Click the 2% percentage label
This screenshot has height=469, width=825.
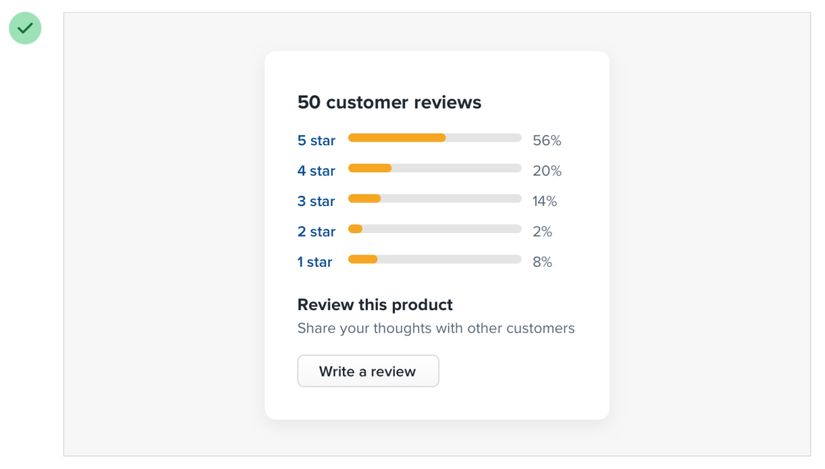542,232
